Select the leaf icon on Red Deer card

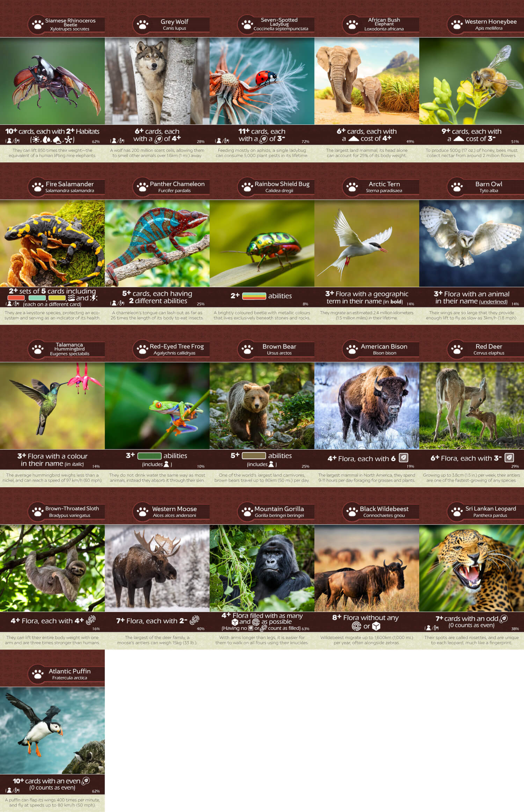coord(509,458)
